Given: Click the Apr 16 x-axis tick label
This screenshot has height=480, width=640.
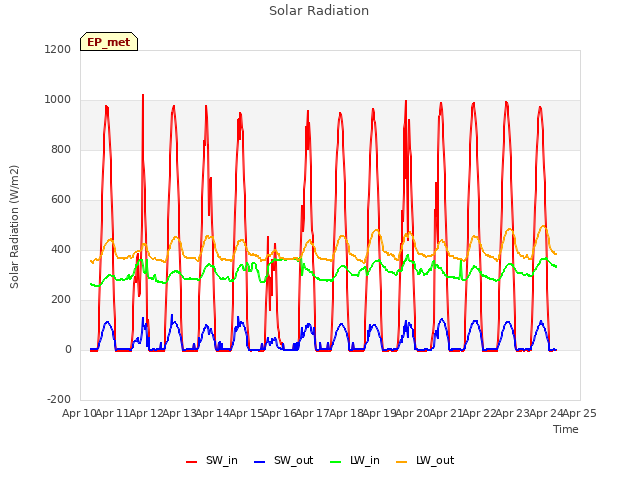Looking at the screenshot, I should coord(279,413).
